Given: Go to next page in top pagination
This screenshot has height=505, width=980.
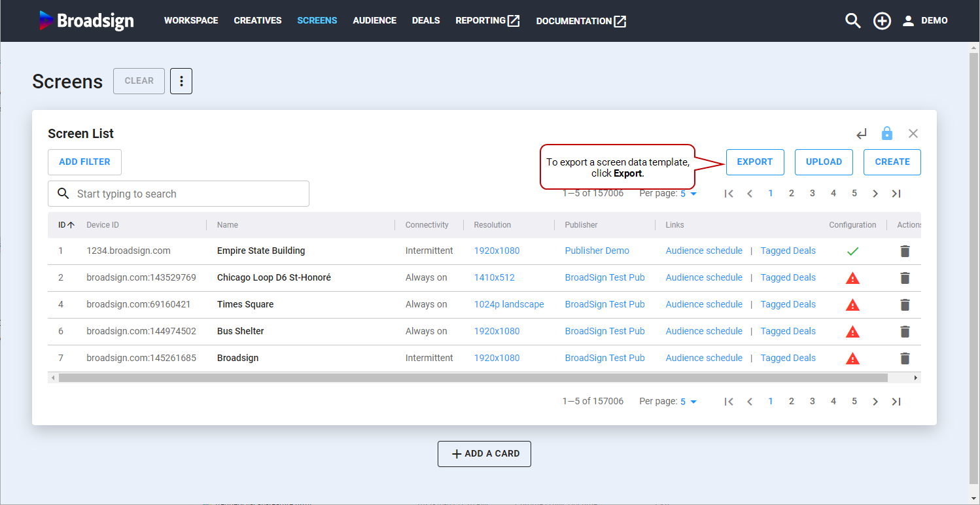Looking at the screenshot, I should [875, 194].
